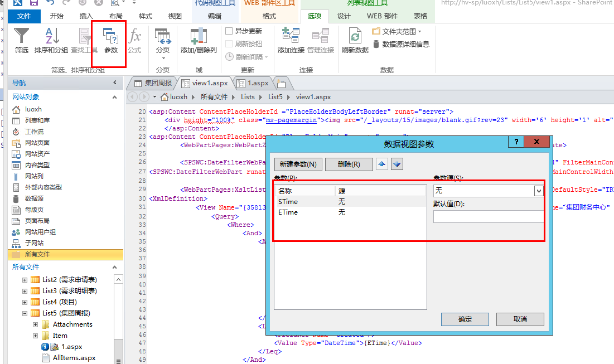
Task: Click the 筛选 filter funnel icon
Action: [x=22, y=37]
